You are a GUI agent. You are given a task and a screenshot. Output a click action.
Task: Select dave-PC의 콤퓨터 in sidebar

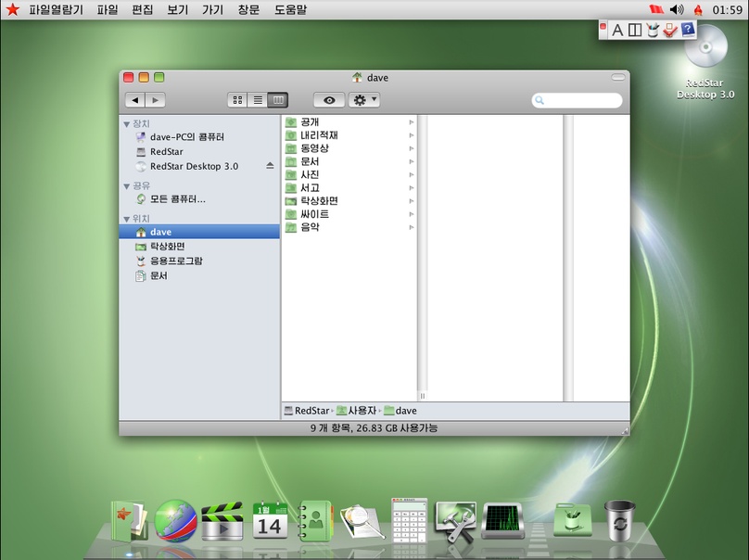point(199,137)
